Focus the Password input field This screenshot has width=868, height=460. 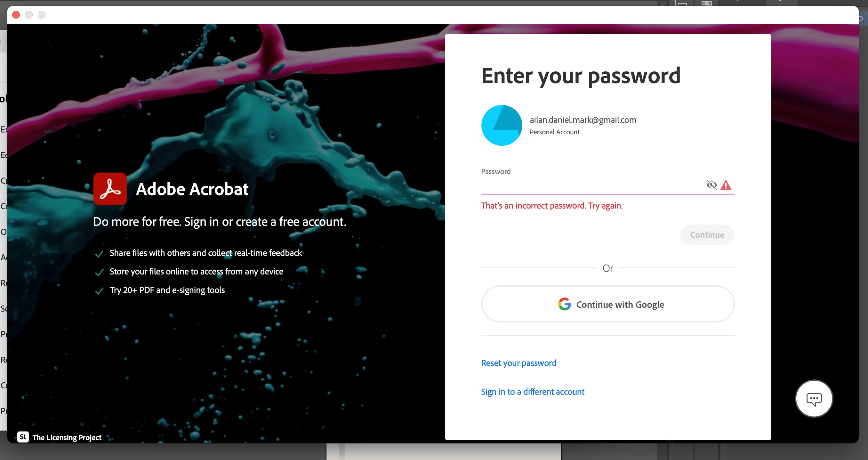[593, 185]
